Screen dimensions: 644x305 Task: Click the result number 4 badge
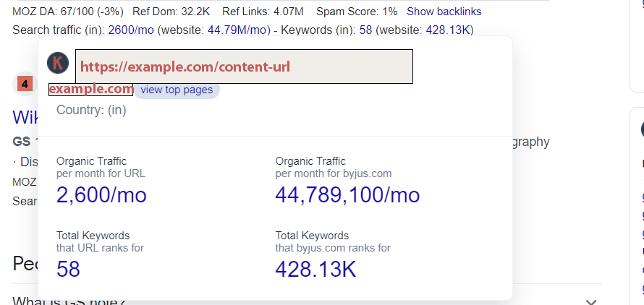25,84
